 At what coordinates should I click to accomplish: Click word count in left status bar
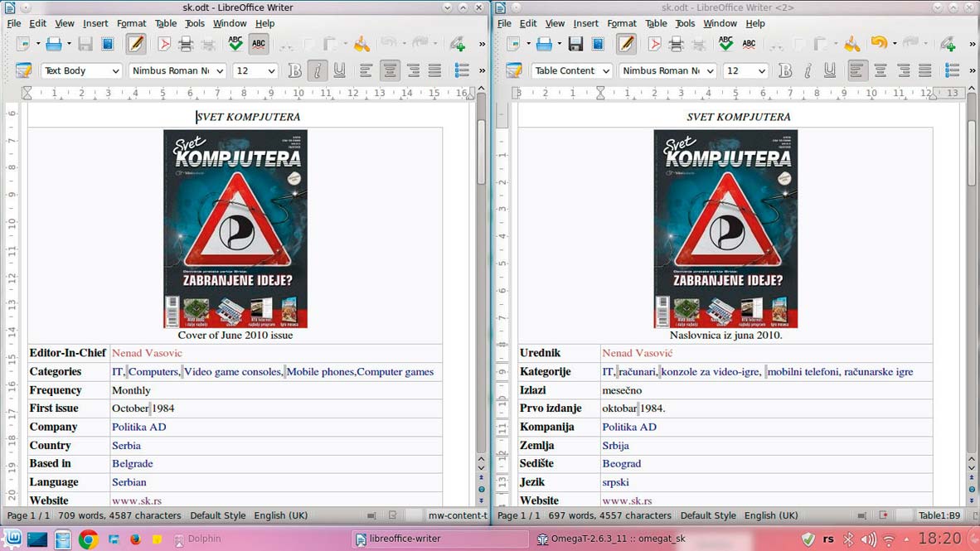(119, 515)
